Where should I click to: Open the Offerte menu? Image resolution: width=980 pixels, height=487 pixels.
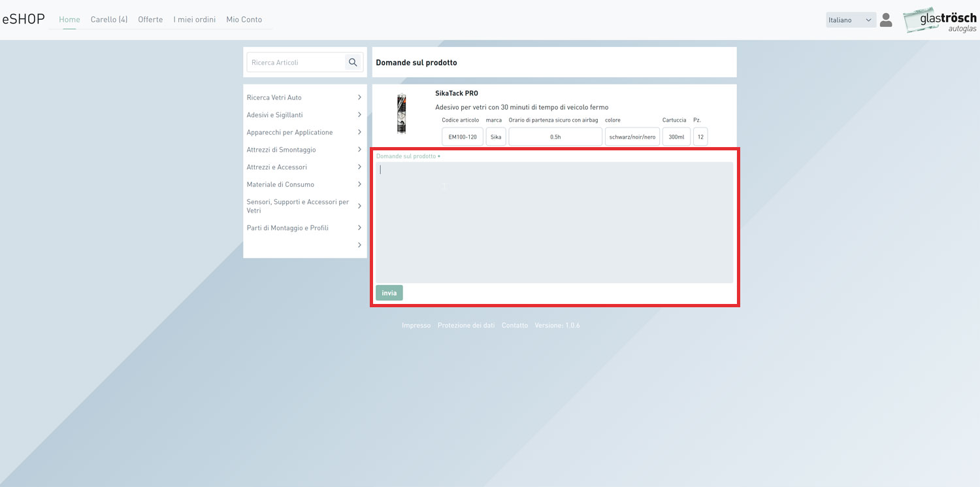pyautogui.click(x=150, y=20)
